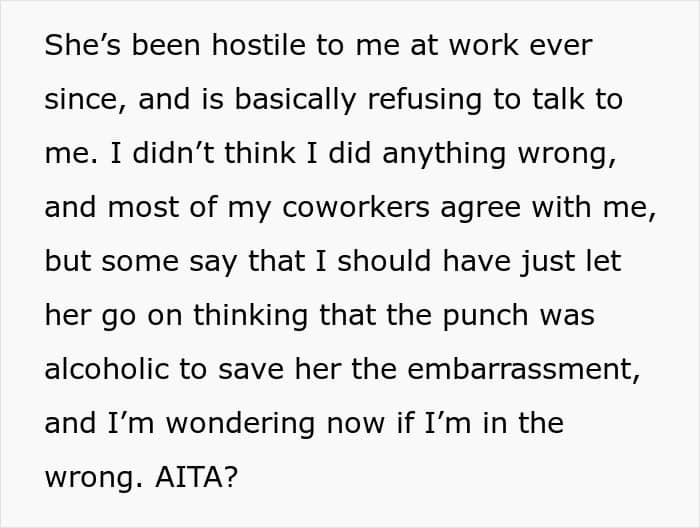
Task: Click the word "work" in first line
Action: coord(483,45)
